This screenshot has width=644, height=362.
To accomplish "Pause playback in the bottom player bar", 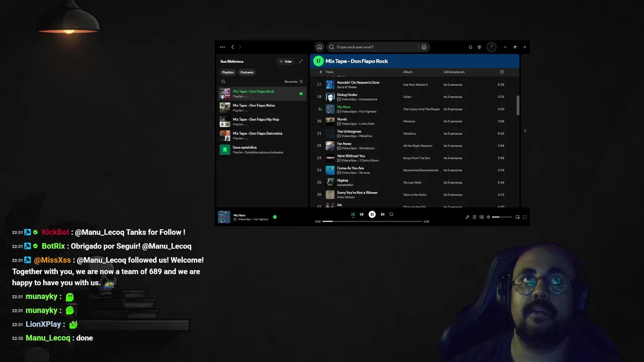I will coord(372,214).
